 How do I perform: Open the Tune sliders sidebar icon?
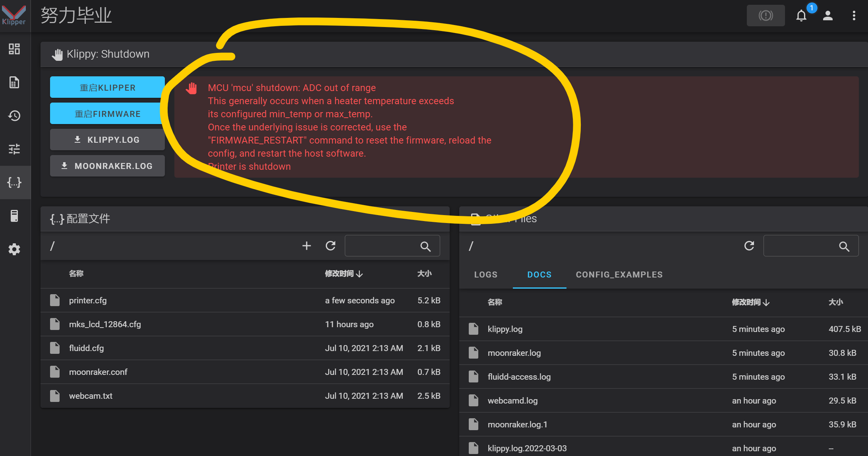(x=14, y=149)
